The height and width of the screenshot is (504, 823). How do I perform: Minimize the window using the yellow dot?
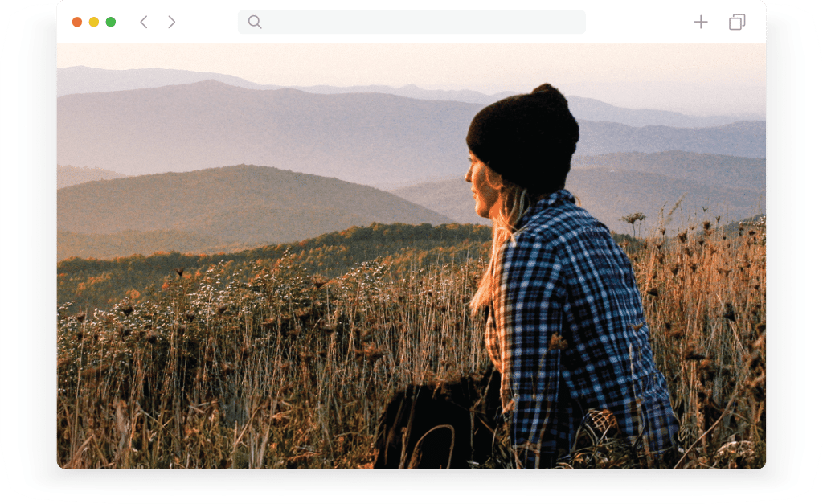(94, 22)
